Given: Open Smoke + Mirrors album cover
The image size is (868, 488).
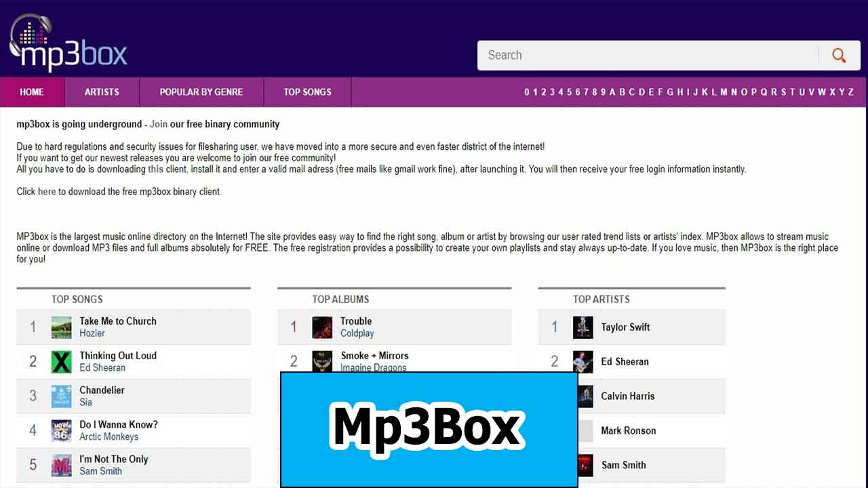Looking at the screenshot, I should click(322, 361).
